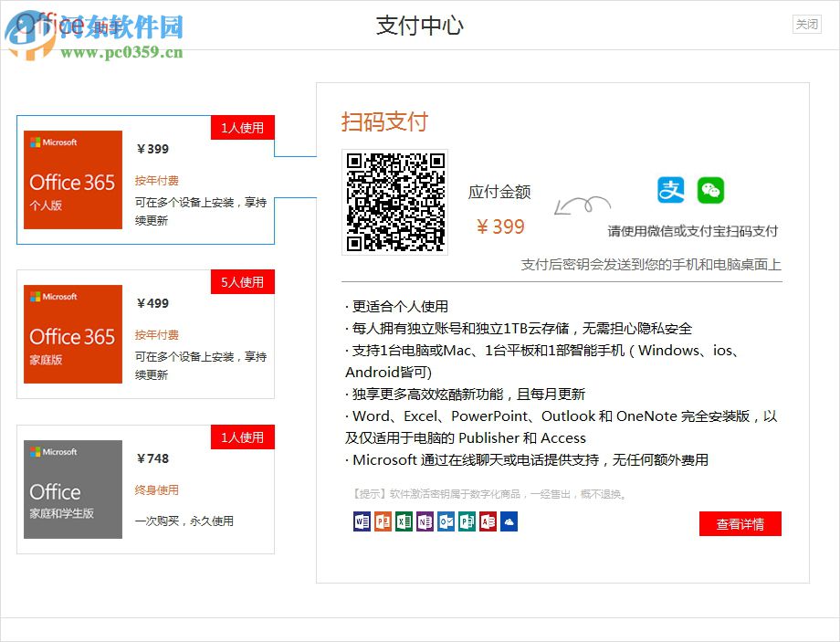Image resolution: width=840 pixels, height=642 pixels.
Task: Click the payment QR code image
Action: coord(394,202)
